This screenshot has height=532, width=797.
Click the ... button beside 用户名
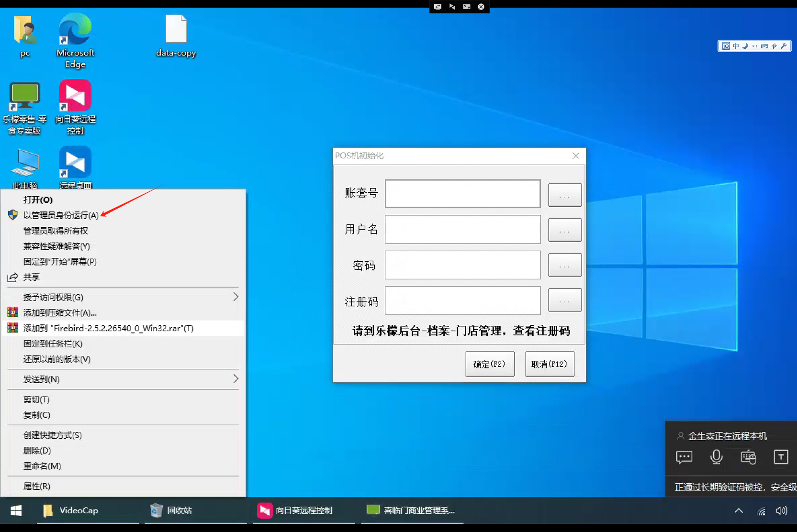click(x=565, y=230)
